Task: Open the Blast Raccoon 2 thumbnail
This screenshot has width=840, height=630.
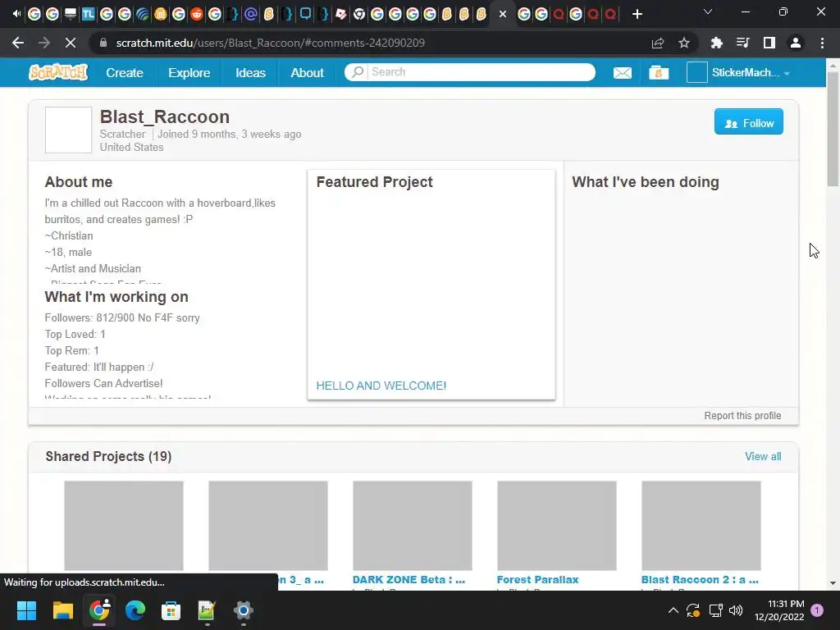Action: click(701, 526)
